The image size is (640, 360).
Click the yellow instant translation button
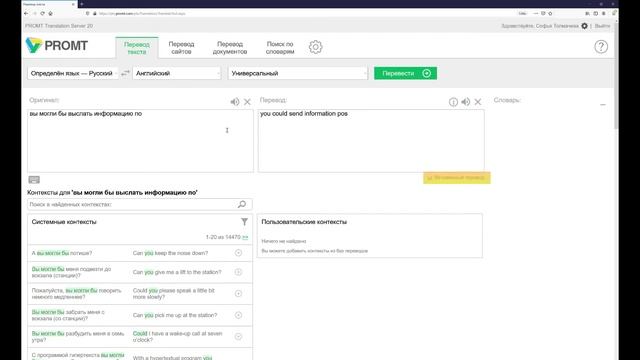tap(457, 178)
